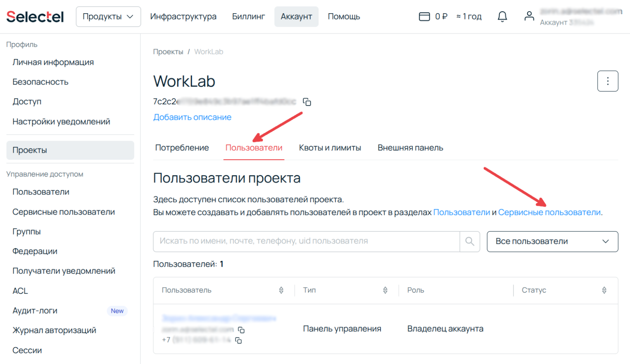Open the Все пользователи filter dropdown
The height and width of the screenshot is (364, 630).
[x=552, y=241]
